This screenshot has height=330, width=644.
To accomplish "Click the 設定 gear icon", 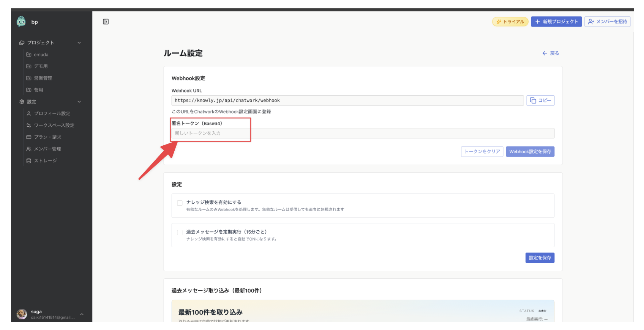I will point(22,102).
